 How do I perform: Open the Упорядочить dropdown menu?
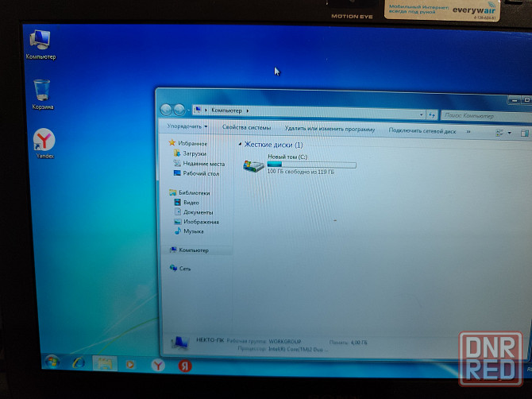[187, 127]
